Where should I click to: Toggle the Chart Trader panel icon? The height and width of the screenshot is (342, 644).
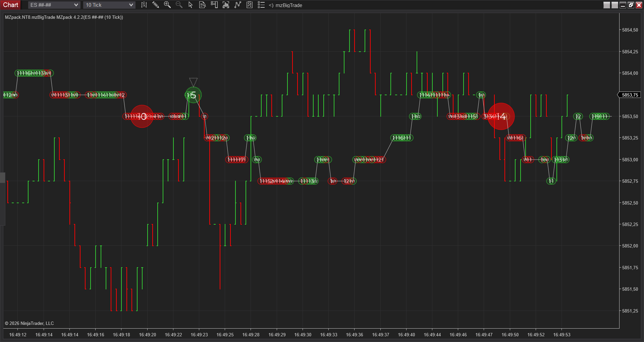[x=214, y=5]
